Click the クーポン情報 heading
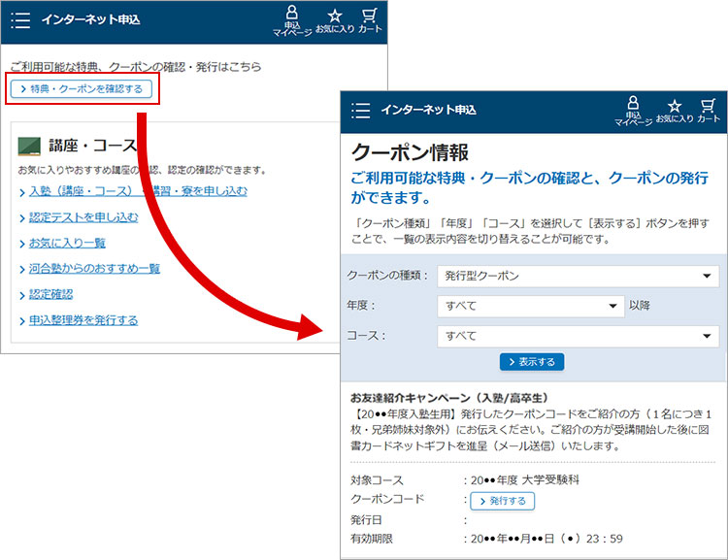The height and width of the screenshot is (560, 728). tap(410, 152)
